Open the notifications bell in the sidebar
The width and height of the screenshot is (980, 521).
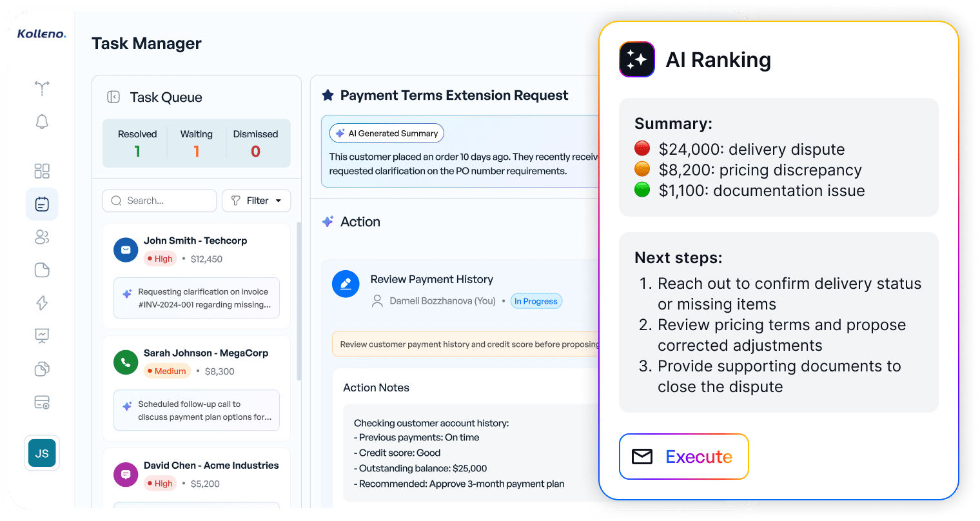42,121
